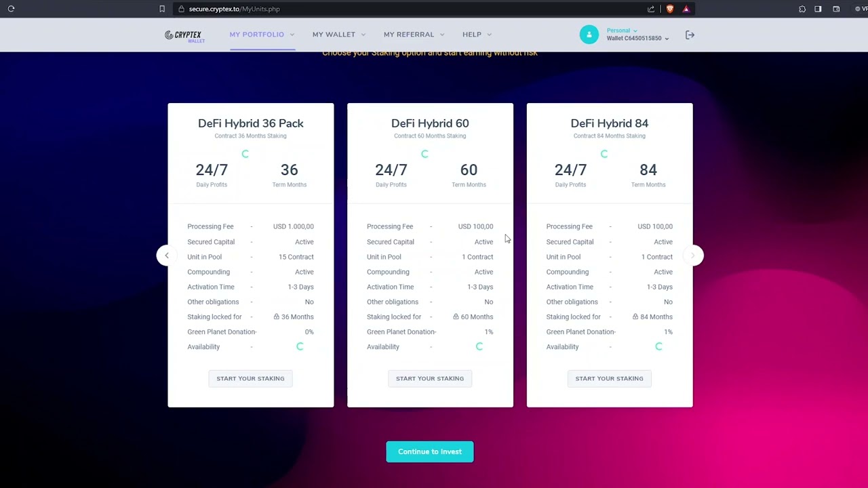
Task: Click the chevron next to HELP
Action: (490, 35)
